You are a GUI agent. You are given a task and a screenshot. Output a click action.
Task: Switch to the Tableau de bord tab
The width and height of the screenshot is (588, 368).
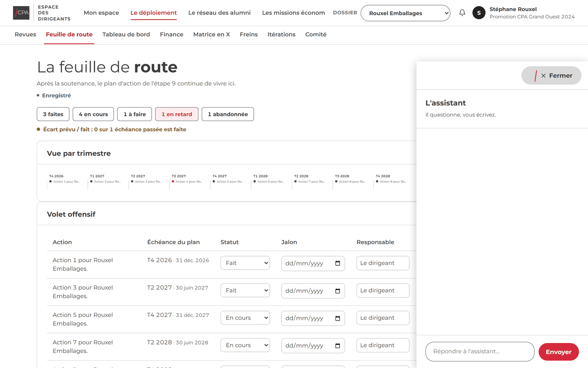pyautogui.click(x=126, y=35)
